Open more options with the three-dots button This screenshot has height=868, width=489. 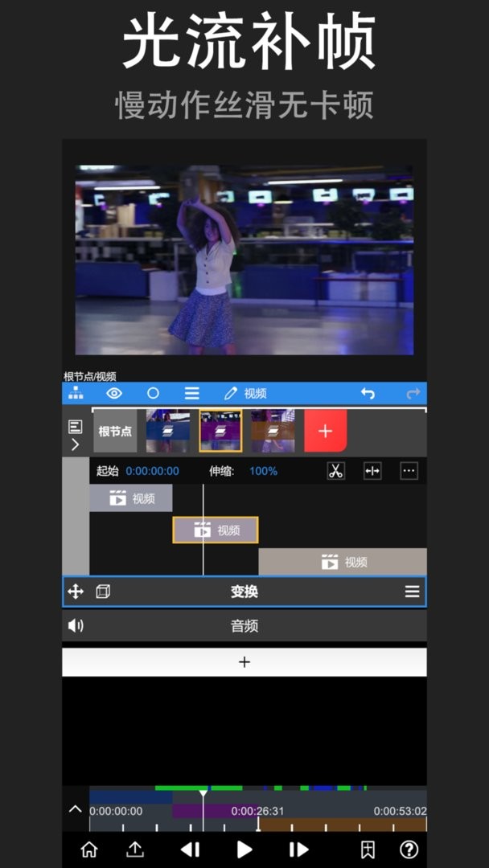pos(409,471)
